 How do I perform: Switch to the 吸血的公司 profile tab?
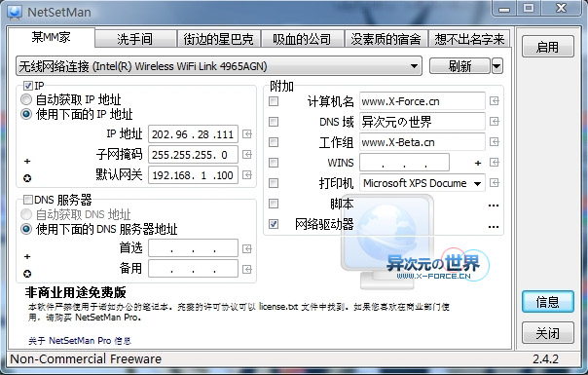(302, 39)
